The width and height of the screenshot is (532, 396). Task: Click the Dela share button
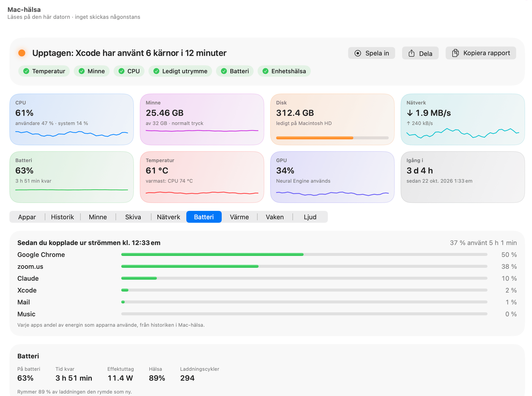point(420,53)
